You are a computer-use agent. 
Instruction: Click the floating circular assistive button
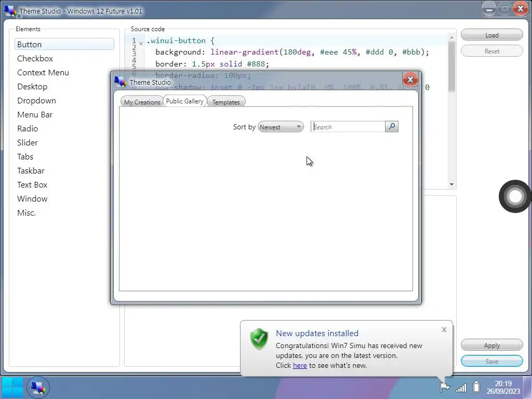click(515, 196)
